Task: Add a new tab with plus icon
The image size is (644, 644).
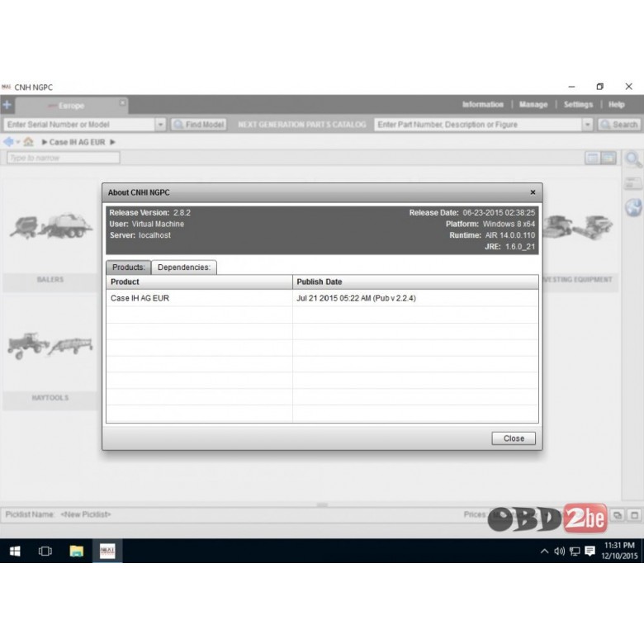Action: (x=7, y=105)
